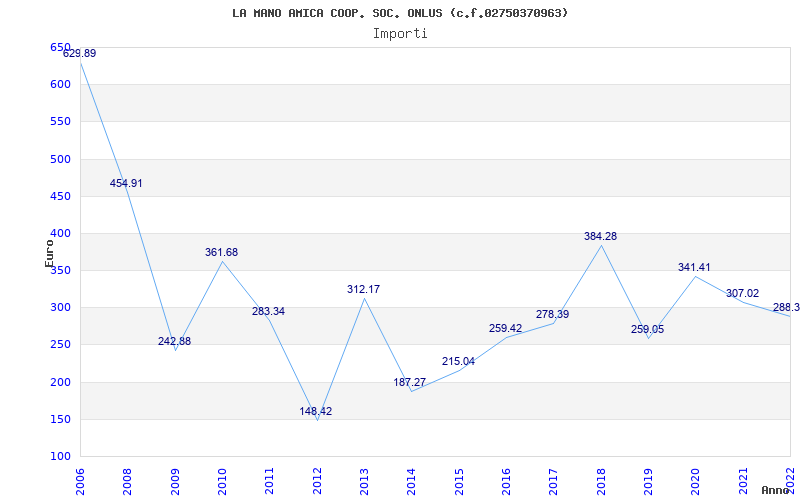Viewport: 800px width, 500px height.
Task: Click the Anno axis label
Action: point(776,490)
